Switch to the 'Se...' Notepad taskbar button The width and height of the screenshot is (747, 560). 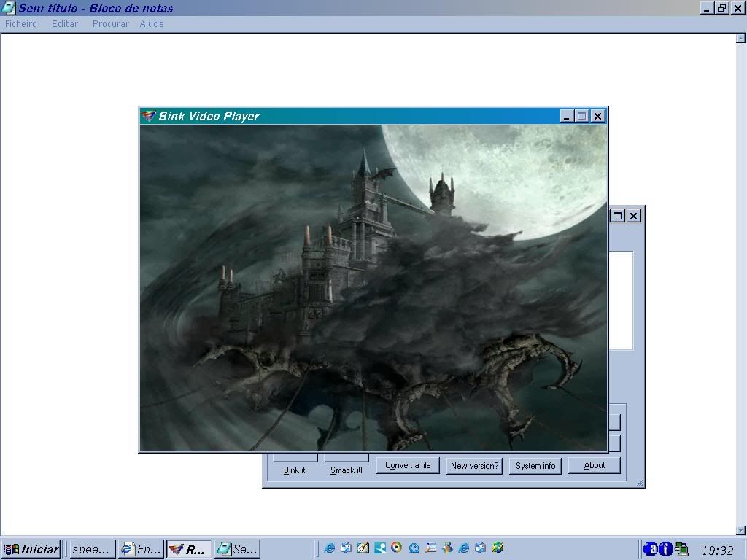pos(237,549)
